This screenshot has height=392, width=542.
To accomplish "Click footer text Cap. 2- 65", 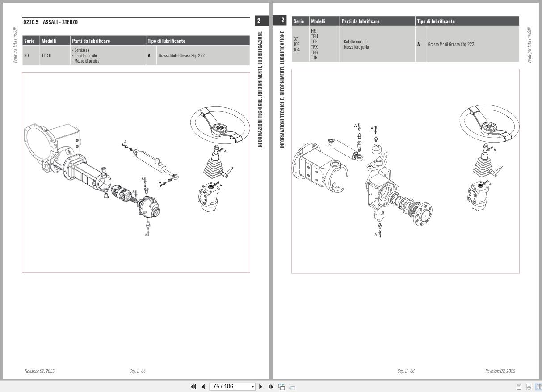I will (138, 371).
